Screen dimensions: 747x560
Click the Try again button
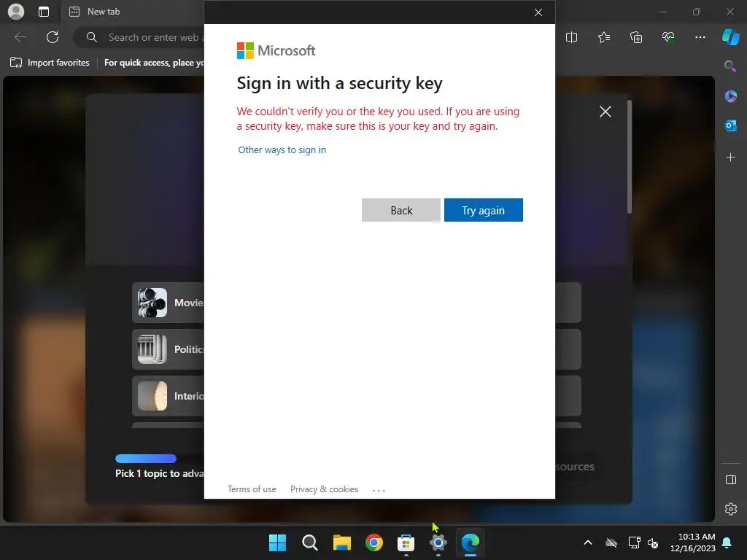(483, 210)
